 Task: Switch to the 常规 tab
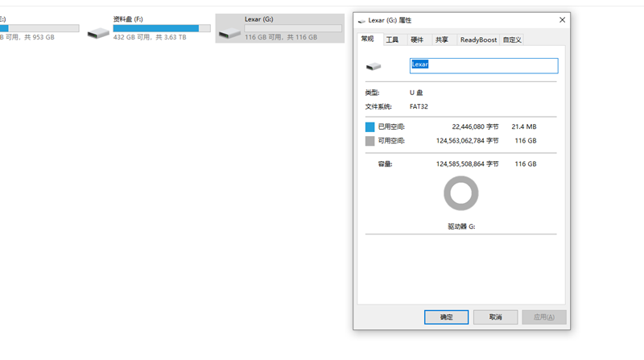pyautogui.click(x=368, y=39)
